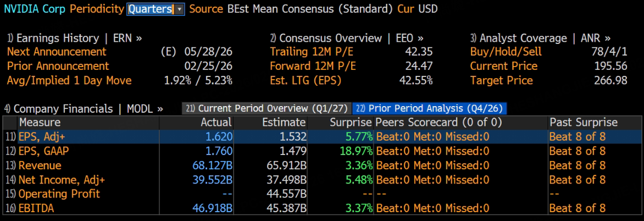The image size is (644, 221).
Task: Open Company Financials MODL link
Action: pos(83,109)
